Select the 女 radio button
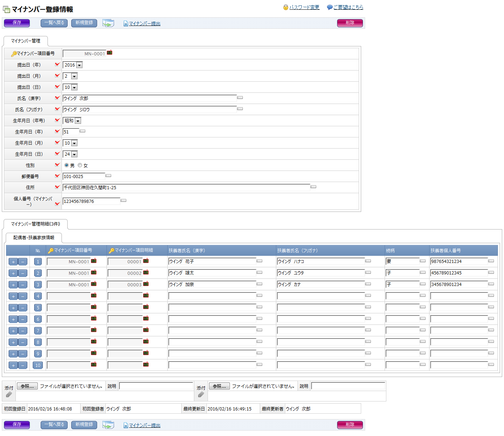The width and height of the screenshot is (504, 436). (80, 165)
